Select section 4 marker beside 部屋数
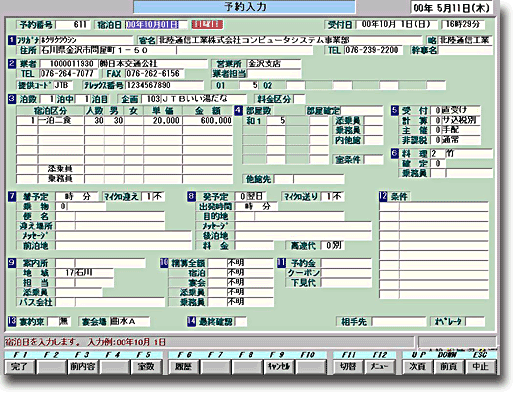The height and width of the screenshot is (395, 517). click(x=238, y=110)
